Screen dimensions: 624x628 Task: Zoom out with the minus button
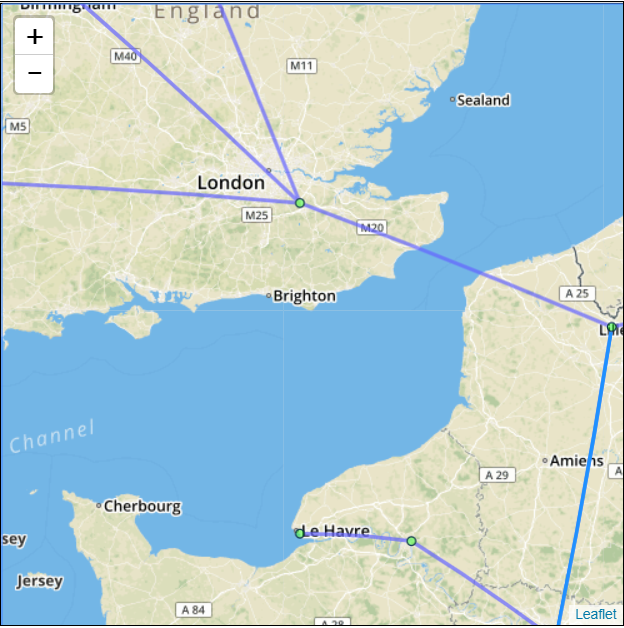[34, 73]
